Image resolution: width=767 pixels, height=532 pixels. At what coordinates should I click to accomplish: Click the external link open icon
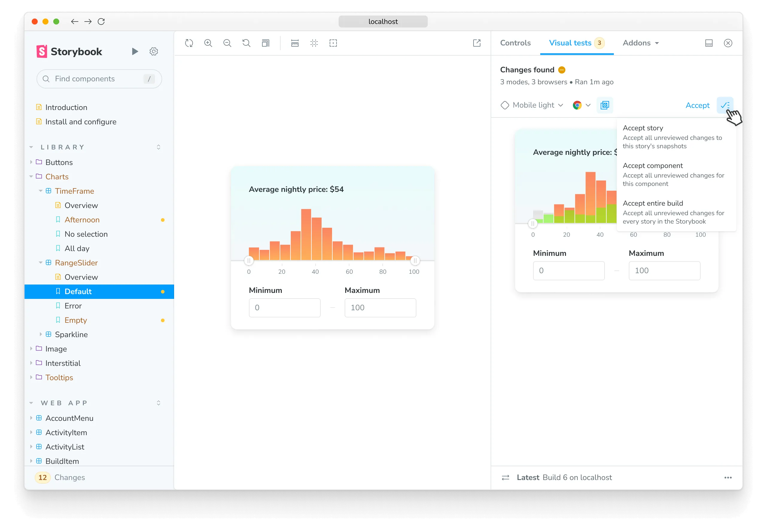pyautogui.click(x=477, y=43)
